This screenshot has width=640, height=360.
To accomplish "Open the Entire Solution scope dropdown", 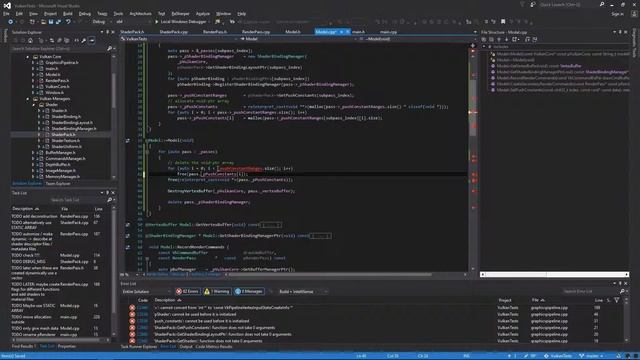I will [146, 291].
